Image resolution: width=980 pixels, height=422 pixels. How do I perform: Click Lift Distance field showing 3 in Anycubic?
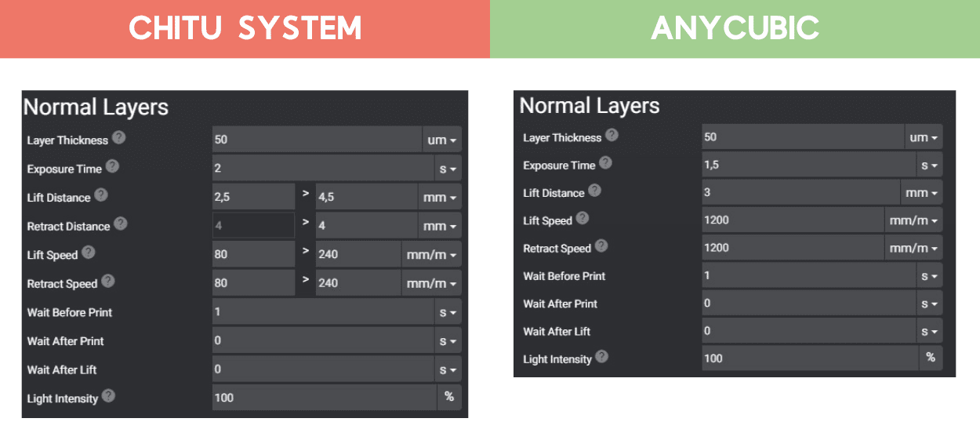pyautogui.click(x=800, y=192)
